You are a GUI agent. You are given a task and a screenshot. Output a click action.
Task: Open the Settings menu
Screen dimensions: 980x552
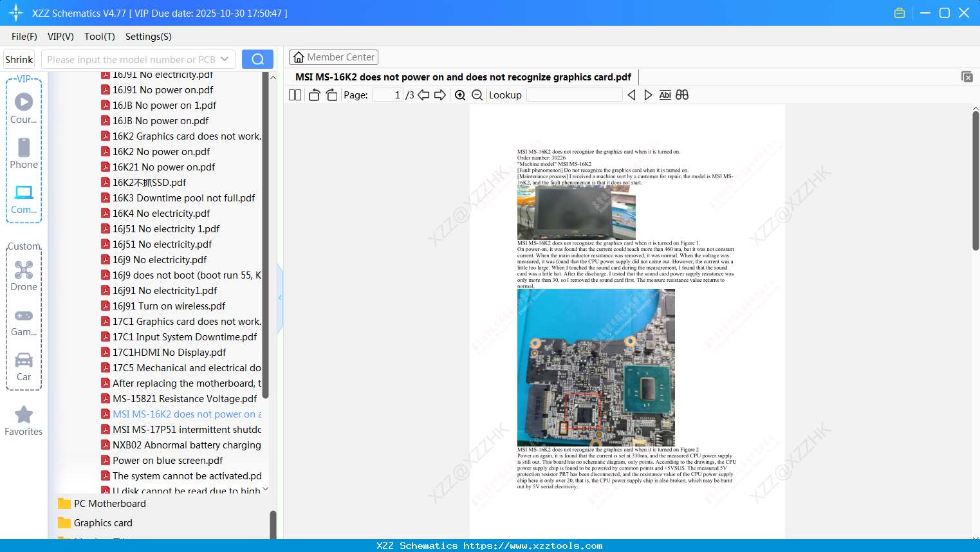tap(149, 37)
